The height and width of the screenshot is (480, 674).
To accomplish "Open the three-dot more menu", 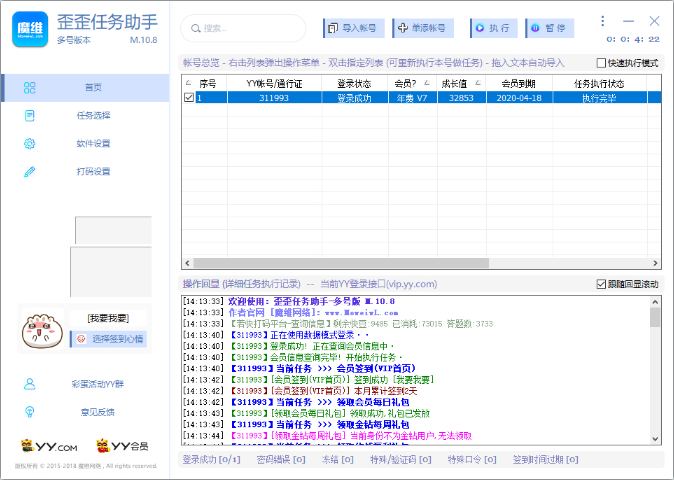I will coord(603,21).
